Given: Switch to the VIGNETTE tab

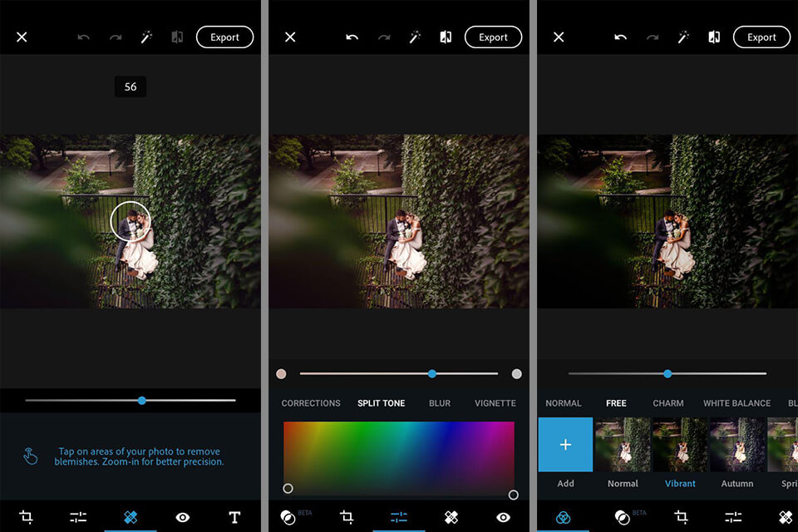Looking at the screenshot, I should pyautogui.click(x=495, y=403).
